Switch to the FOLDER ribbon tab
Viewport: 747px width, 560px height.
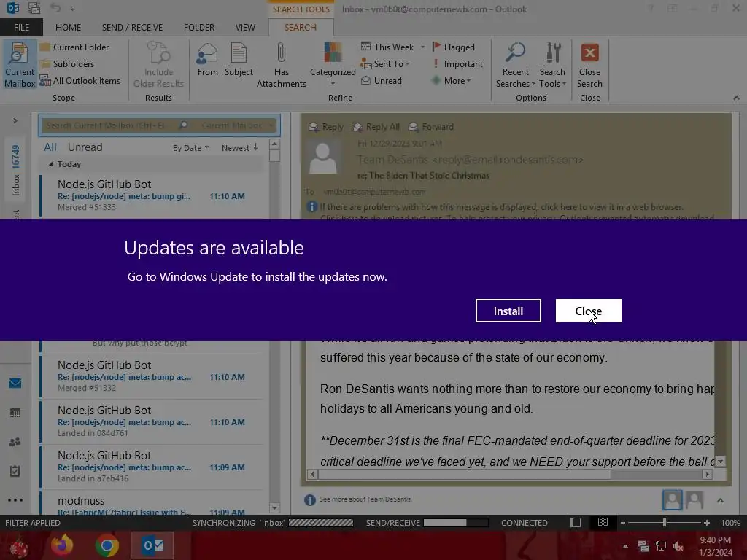coord(199,27)
